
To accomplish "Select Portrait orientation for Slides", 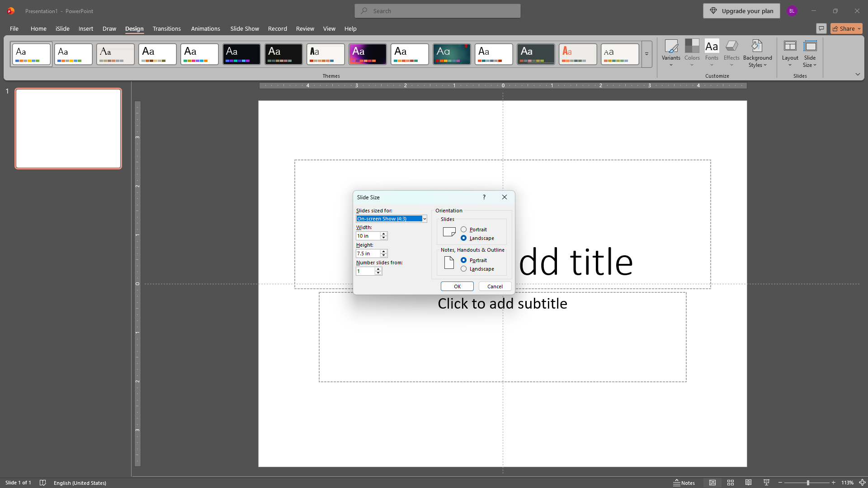I will click(x=474, y=230).
